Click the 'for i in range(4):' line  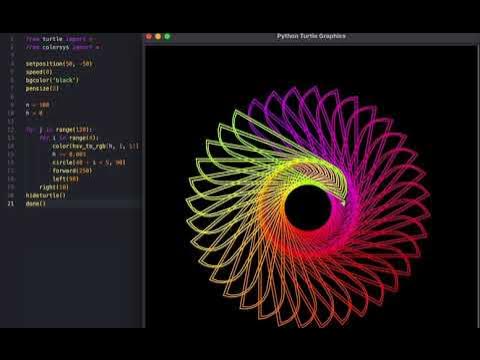69,138
